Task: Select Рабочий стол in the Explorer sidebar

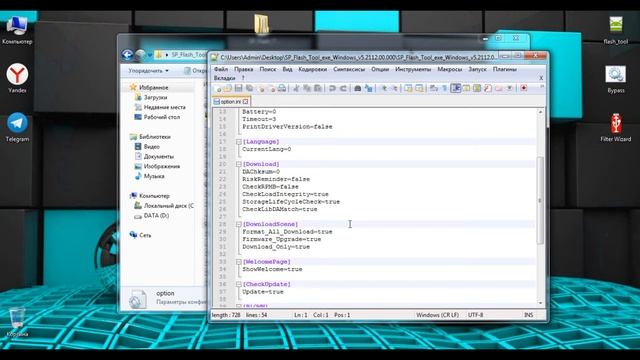Action: click(x=158, y=117)
